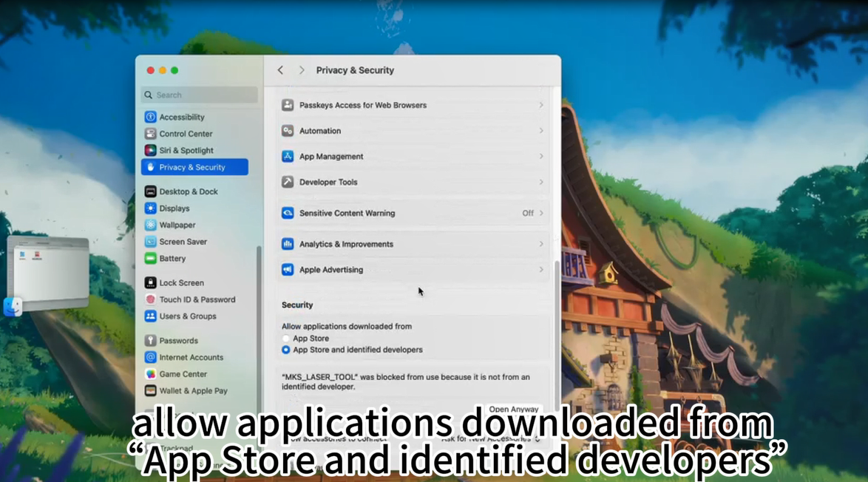Screen dimensions: 868x482
Task: Click the Touch ID & Password fingerprint icon
Action: coord(150,299)
